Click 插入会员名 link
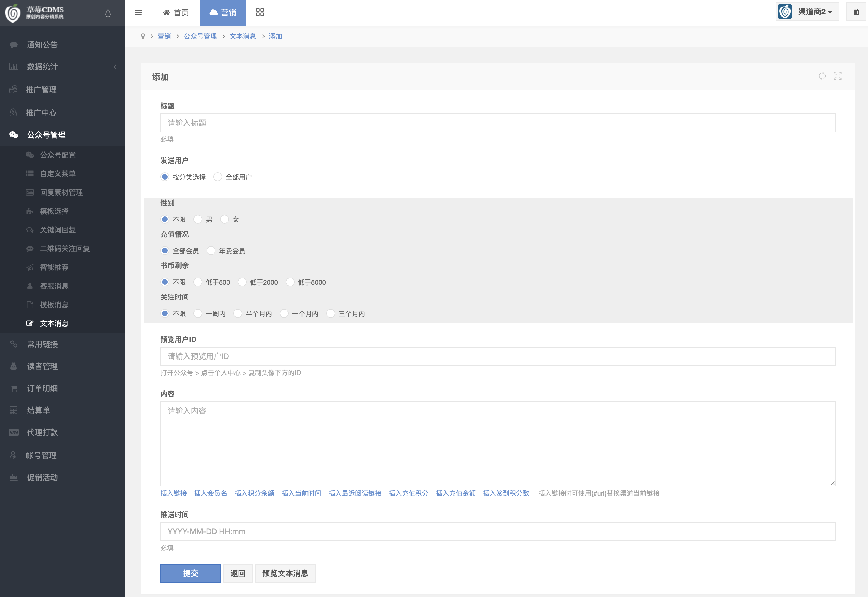 pos(210,493)
